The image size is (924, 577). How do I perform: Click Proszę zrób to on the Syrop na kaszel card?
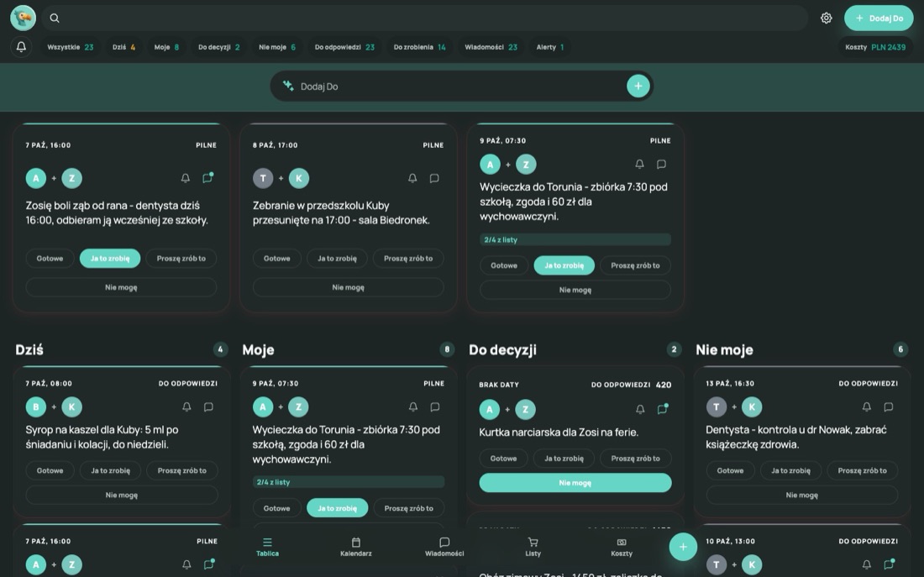click(182, 470)
